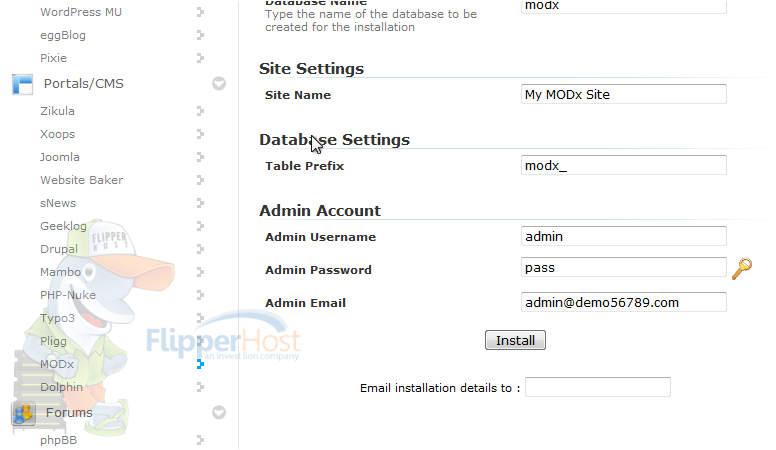
Task: Click the Portals/CMS category icon
Action: (x=23, y=84)
